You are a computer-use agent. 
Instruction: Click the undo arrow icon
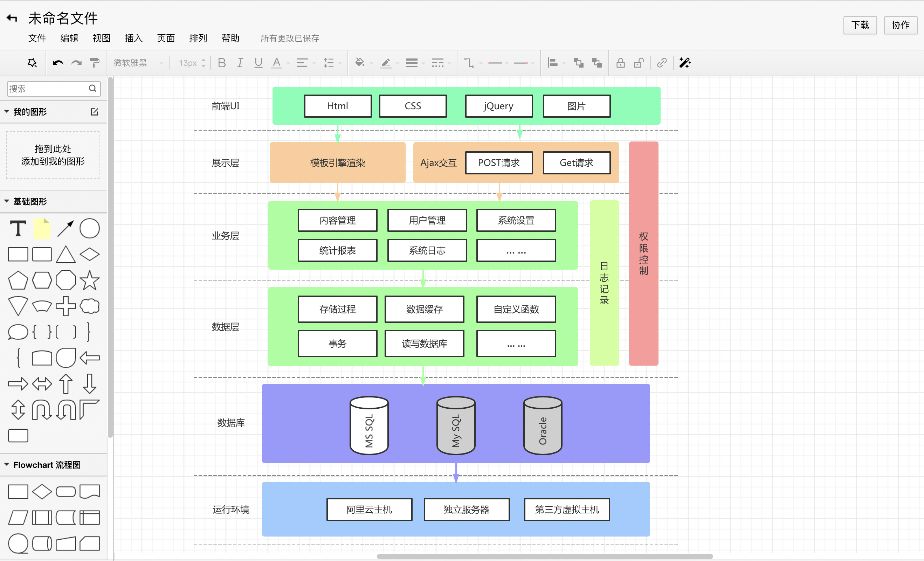point(57,62)
